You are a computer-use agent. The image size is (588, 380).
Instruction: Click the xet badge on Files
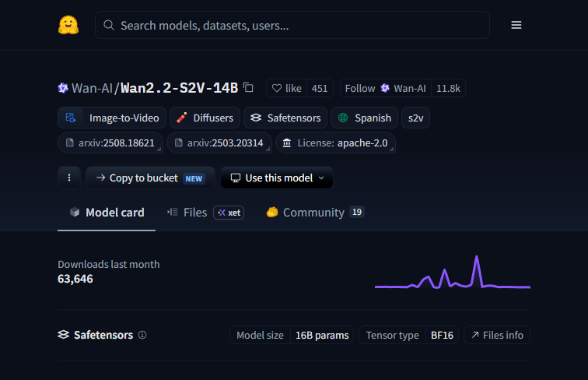pyautogui.click(x=229, y=213)
